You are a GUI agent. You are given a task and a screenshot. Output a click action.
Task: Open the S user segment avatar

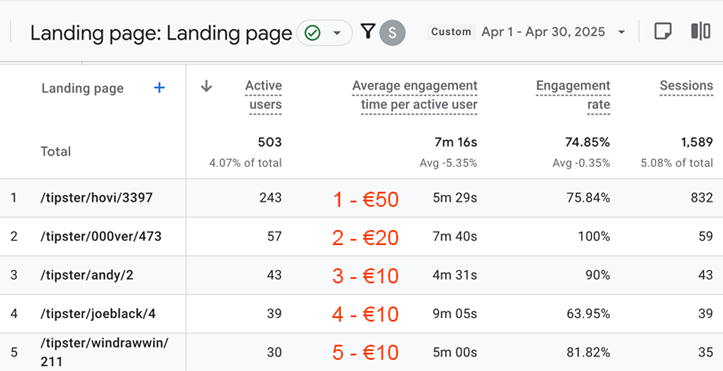392,33
